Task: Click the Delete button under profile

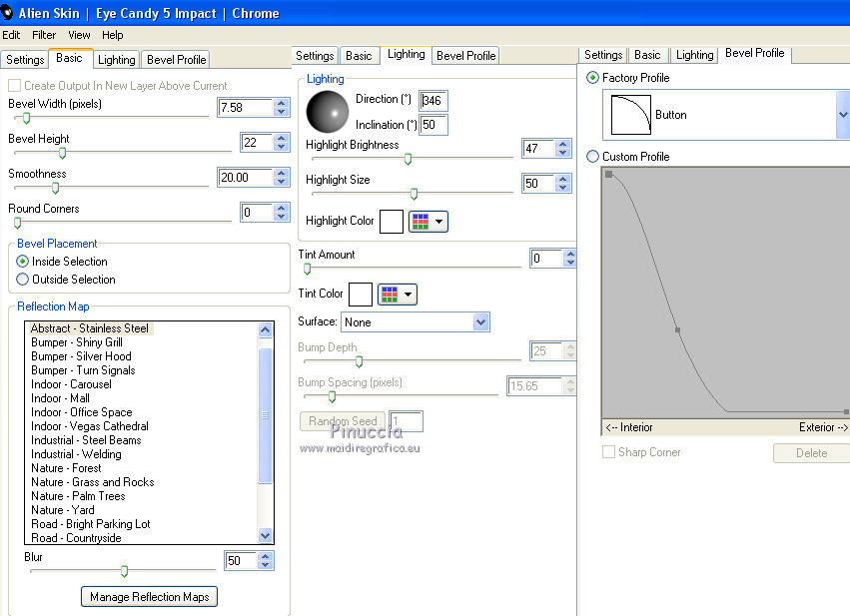Action: tap(811, 453)
